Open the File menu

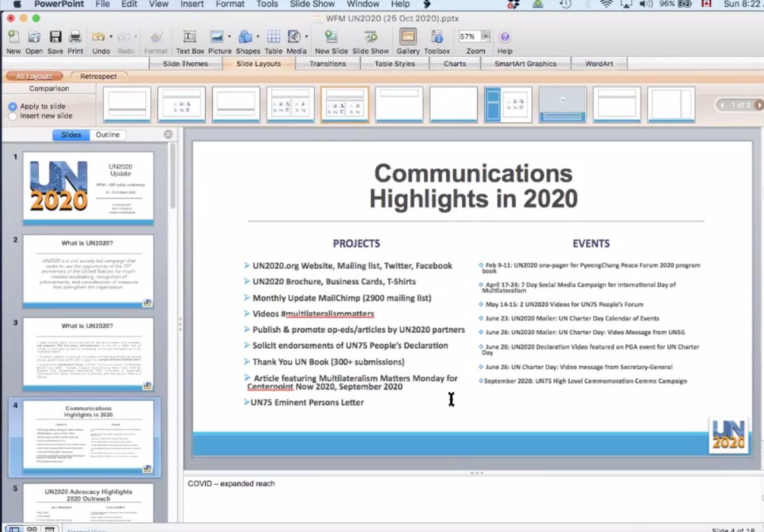tap(103, 4)
